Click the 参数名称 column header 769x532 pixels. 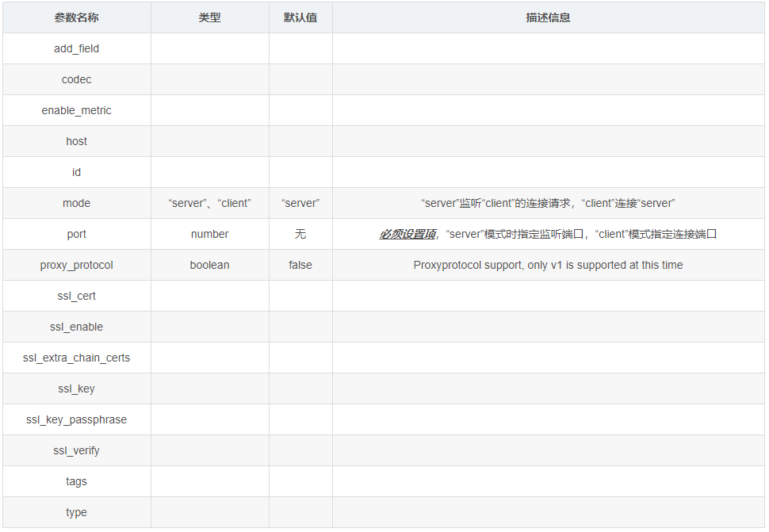pyautogui.click(x=77, y=17)
